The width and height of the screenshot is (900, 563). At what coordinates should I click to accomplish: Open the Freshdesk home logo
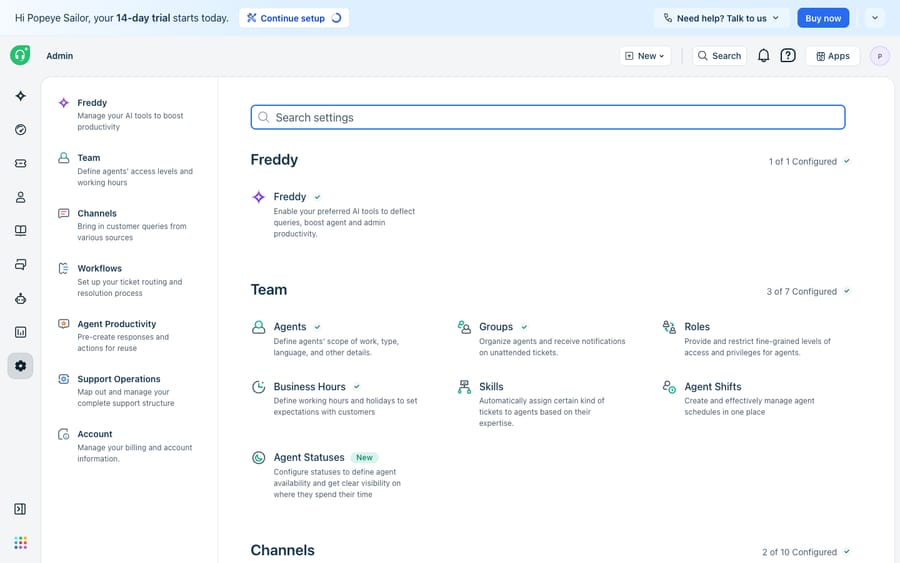[20, 55]
